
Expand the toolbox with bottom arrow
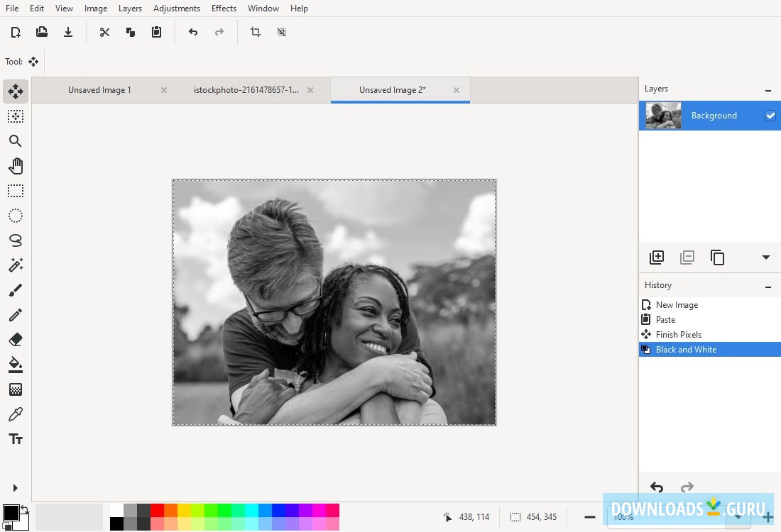coord(16,488)
